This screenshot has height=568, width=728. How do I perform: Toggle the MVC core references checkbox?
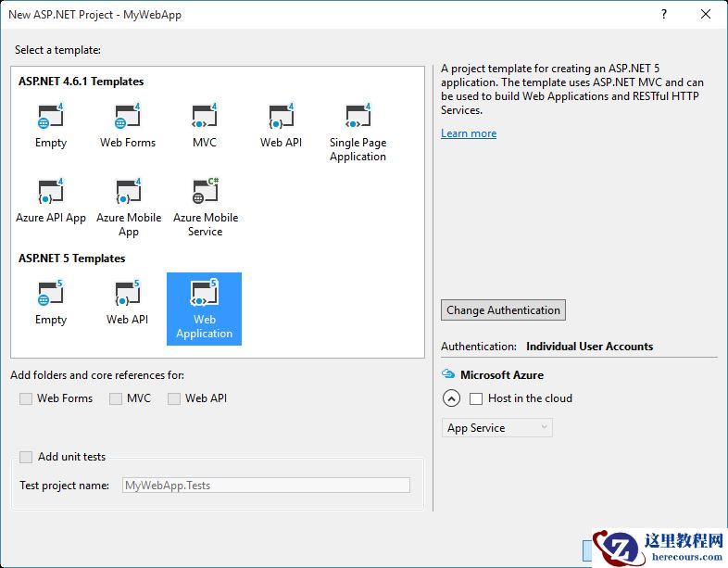point(116,398)
